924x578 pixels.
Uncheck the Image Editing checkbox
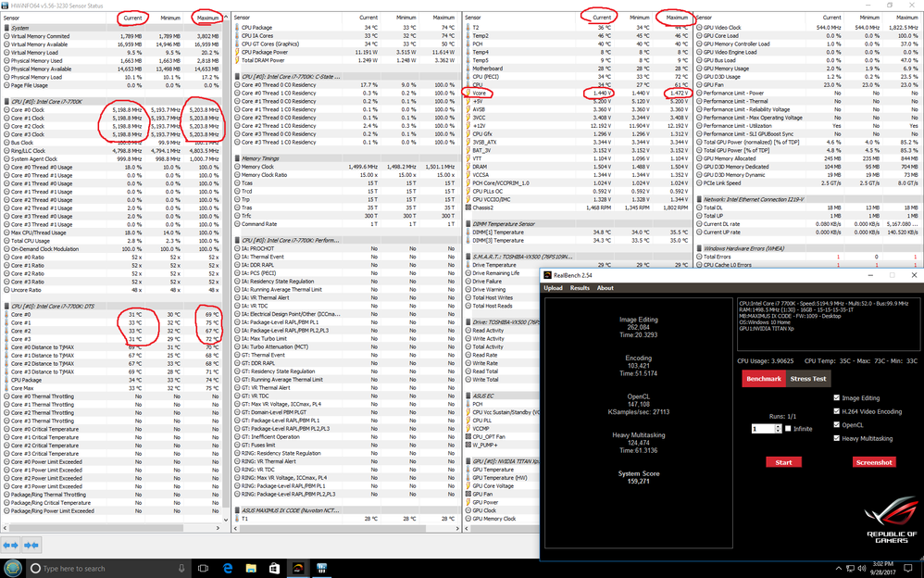pos(837,397)
